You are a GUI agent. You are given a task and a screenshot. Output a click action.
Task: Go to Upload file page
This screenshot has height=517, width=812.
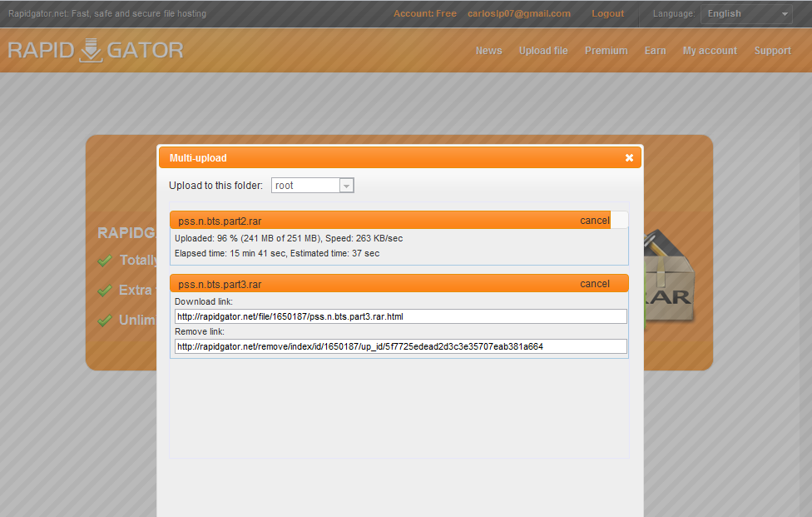coord(543,51)
